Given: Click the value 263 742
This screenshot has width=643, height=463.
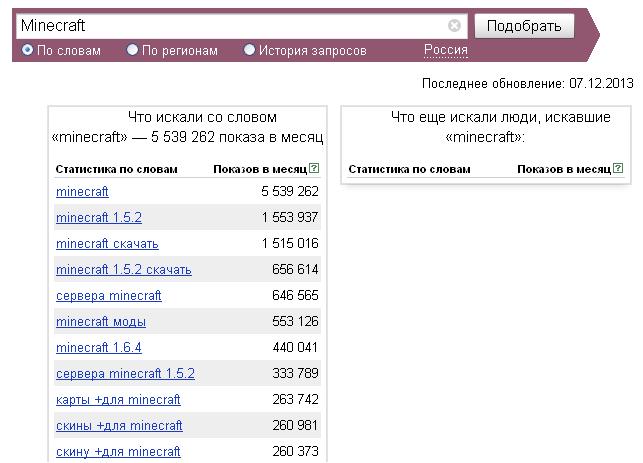Looking at the screenshot, I should coord(295,399).
